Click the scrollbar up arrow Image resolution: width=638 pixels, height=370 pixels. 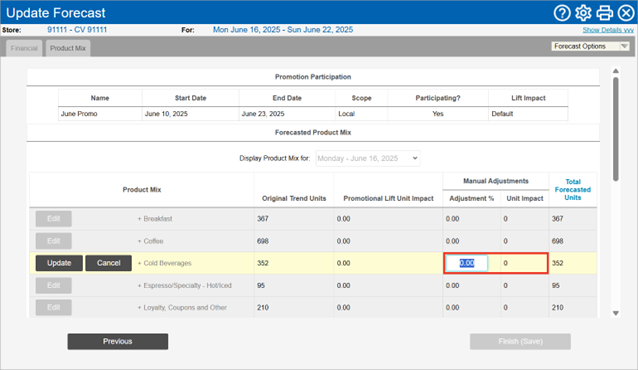pyautogui.click(x=616, y=71)
